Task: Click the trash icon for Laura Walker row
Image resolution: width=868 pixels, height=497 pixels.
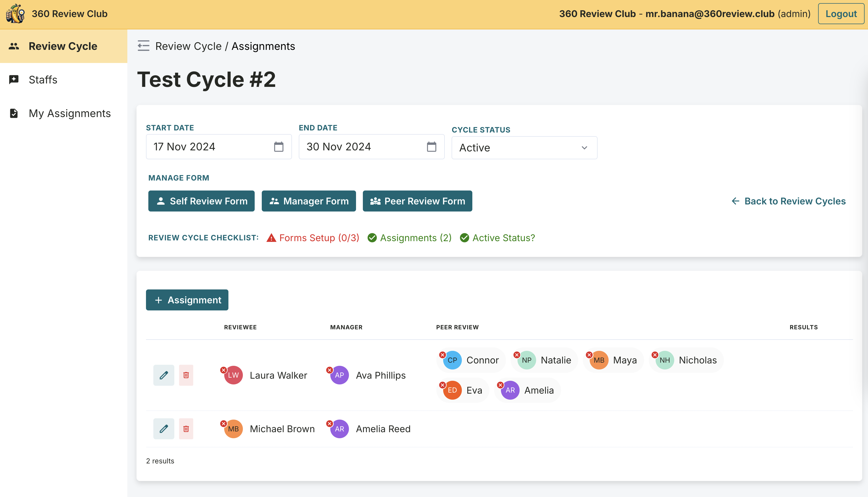Action: tap(186, 375)
